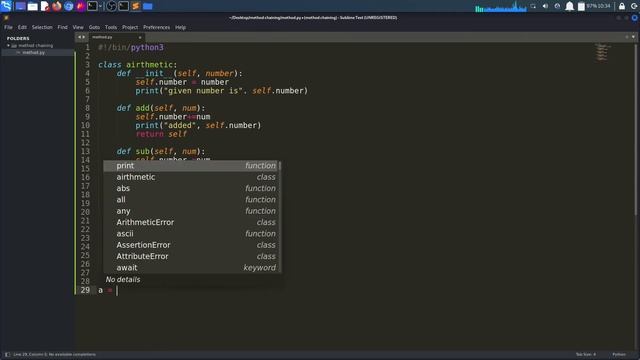Open the volume control tray icon
Image resolution: width=640 pixels, height=360 pixels.
pos(545,6)
